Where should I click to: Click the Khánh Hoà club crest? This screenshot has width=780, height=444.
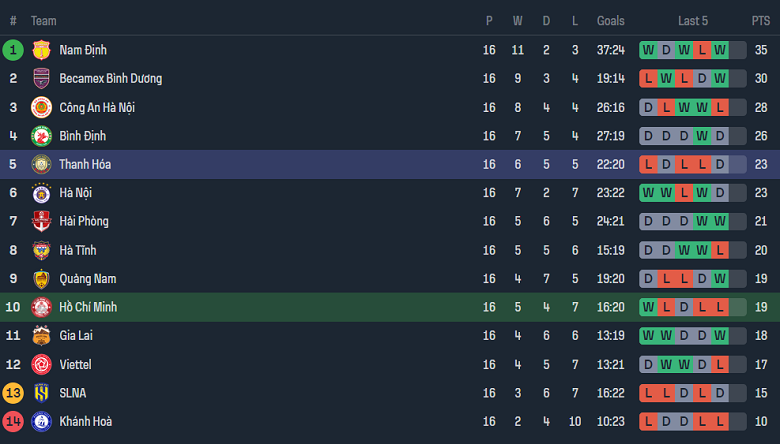[x=41, y=421]
